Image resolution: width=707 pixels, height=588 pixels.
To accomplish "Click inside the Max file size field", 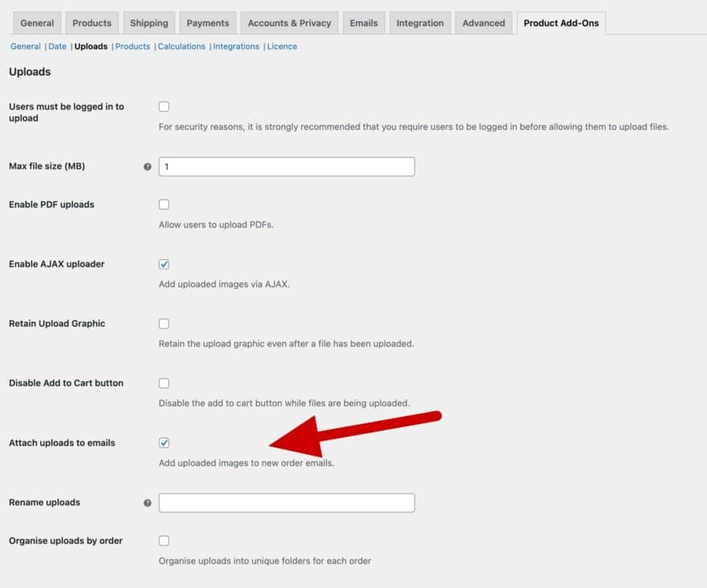I will click(x=286, y=166).
